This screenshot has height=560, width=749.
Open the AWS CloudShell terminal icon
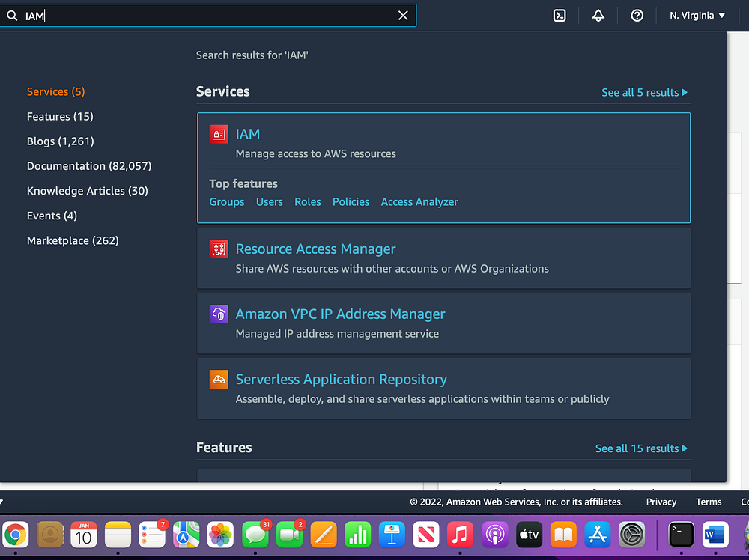560,15
